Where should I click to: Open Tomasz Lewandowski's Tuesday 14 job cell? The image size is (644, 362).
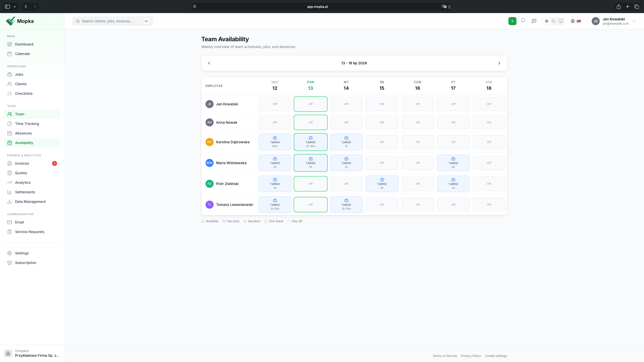(346, 205)
